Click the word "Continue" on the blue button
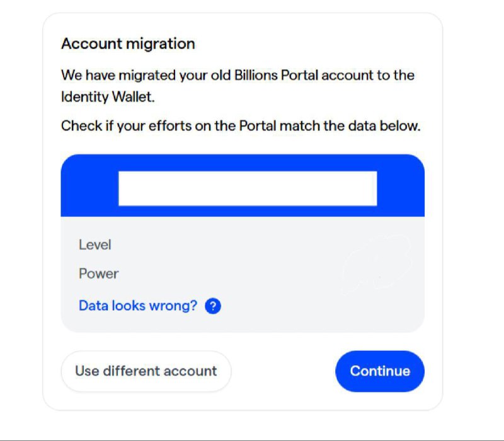Viewport: 504px width, 441px height. tap(380, 371)
